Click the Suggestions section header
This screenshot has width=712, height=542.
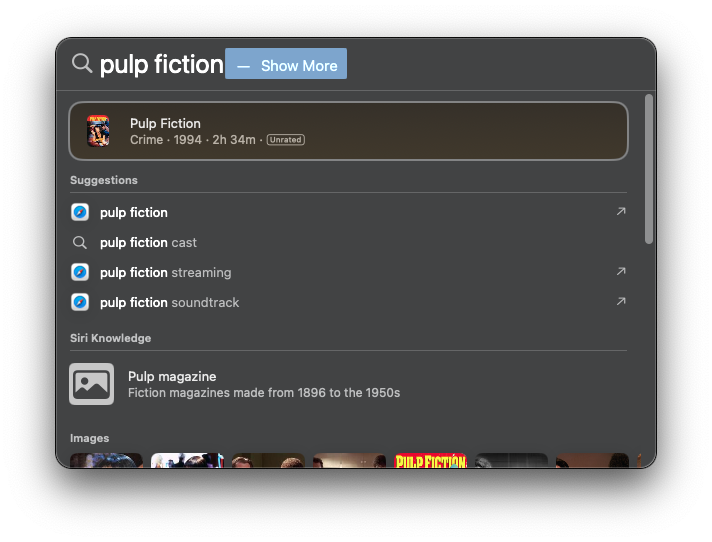104,180
